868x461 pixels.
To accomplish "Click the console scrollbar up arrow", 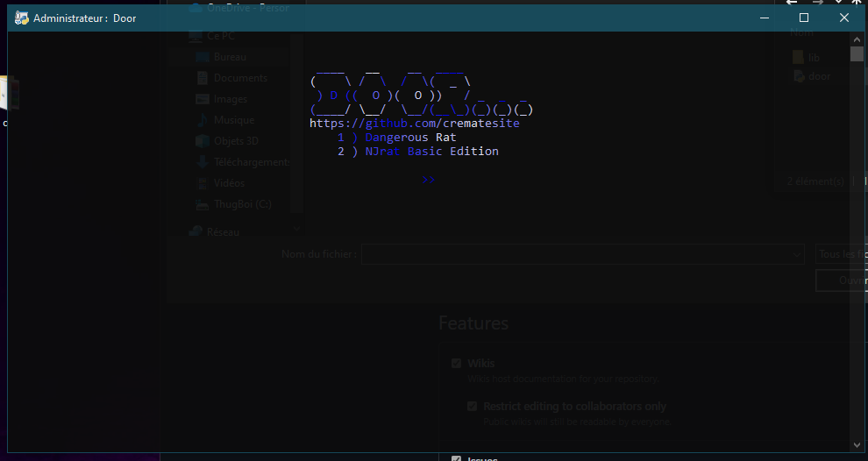I will 857,39.
